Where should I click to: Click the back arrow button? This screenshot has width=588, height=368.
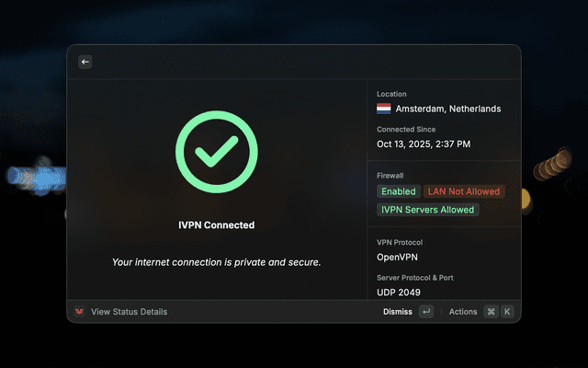(85, 62)
